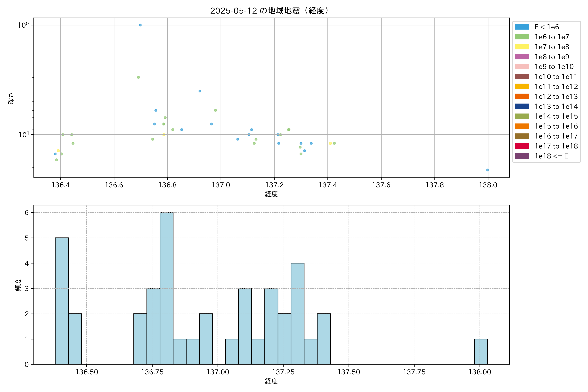Click the scatter point at depth 10^0
Screen dimensions: 588x392
(140, 25)
